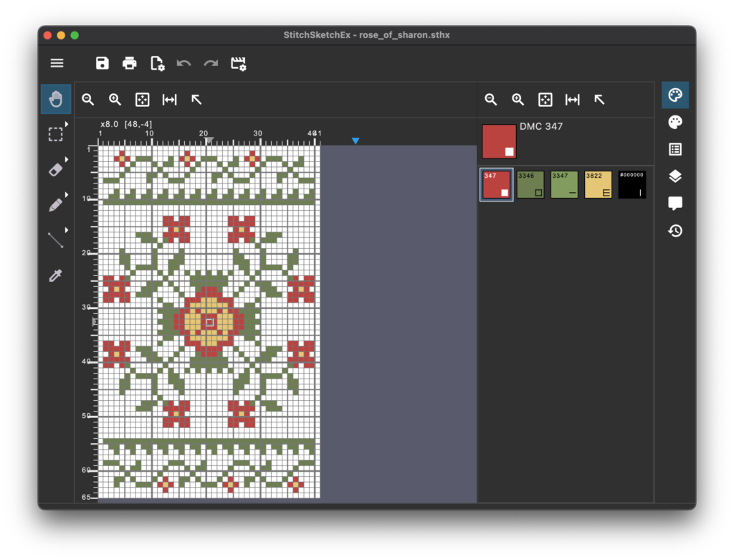Switch to the layers panel tab
The width and height of the screenshot is (734, 560).
click(x=675, y=176)
